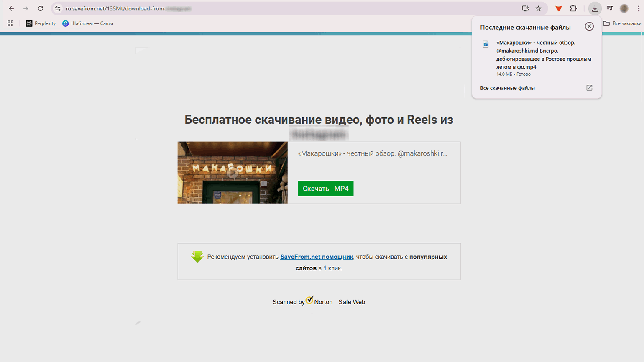Open the Extensions puzzle-piece menu
The height and width of the screenshot is (362, 644).
coord(573,8)
